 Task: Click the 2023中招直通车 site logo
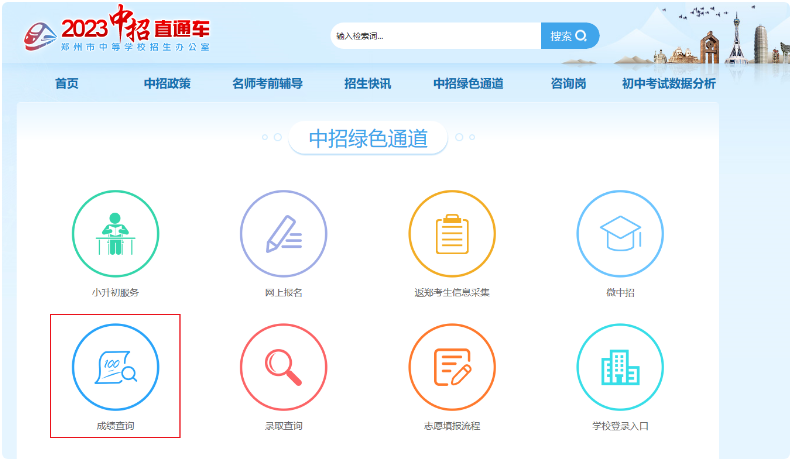click(117, 29)
